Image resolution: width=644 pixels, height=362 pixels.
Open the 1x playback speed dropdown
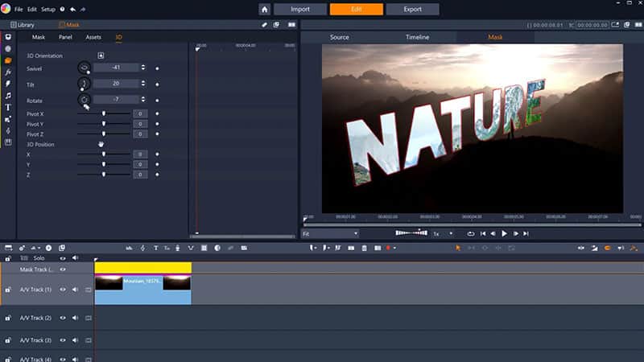pyautogui.click(x=441, y=233)
